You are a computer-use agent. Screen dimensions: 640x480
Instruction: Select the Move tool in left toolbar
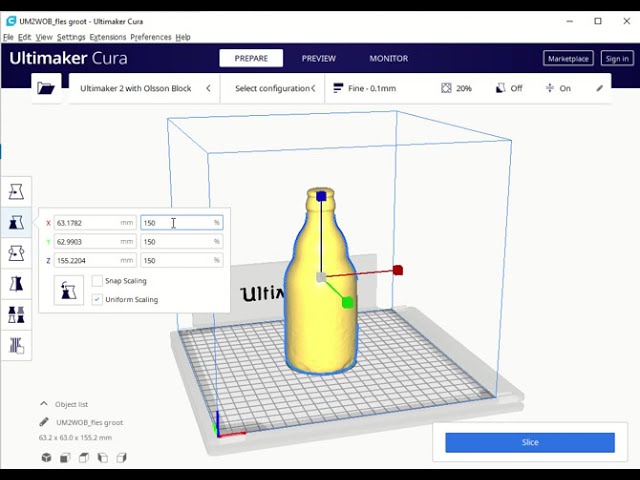point(16,191)
